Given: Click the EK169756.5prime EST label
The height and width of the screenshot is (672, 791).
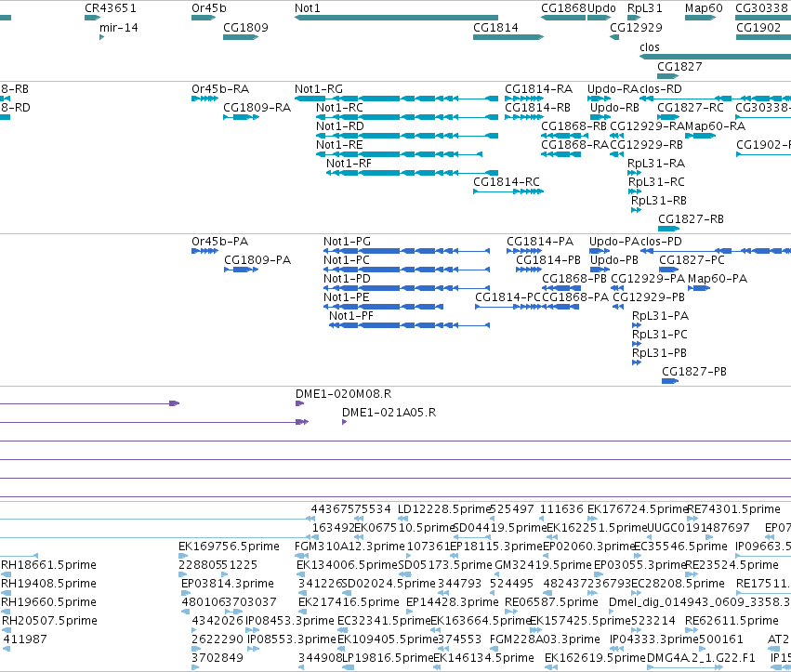Looking at the screenshot, I should (x=229, y=547).
